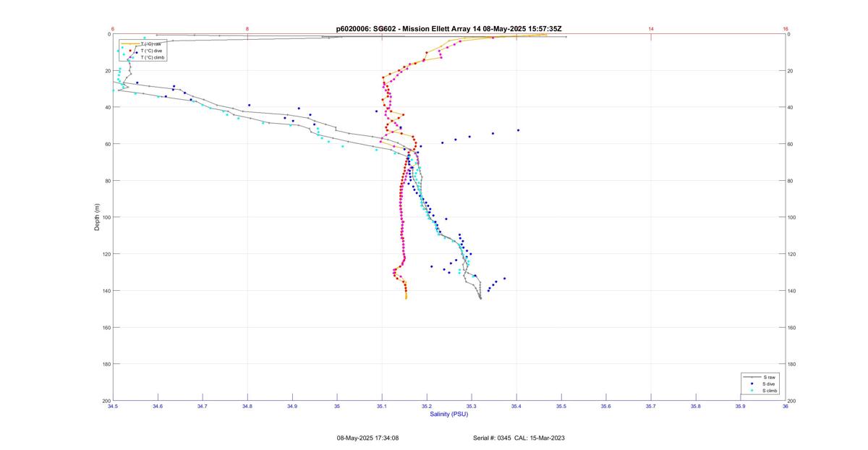
Task: Click salinity tick label 34.7
Action: tap(203, 407)
